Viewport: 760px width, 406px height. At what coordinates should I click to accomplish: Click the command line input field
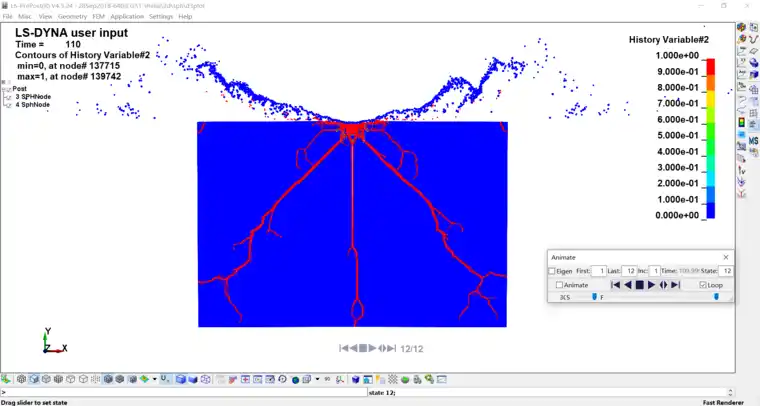pyautogui.click(x=184, y=392)
